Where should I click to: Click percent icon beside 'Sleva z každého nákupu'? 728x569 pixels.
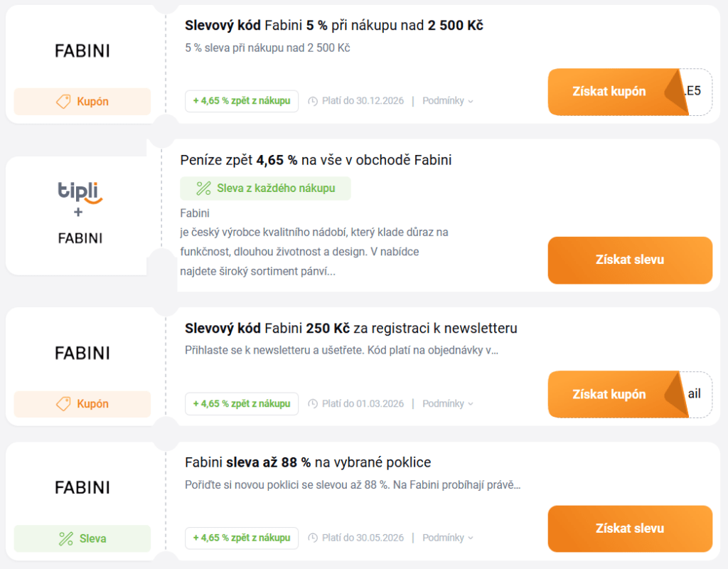[203, 188]
